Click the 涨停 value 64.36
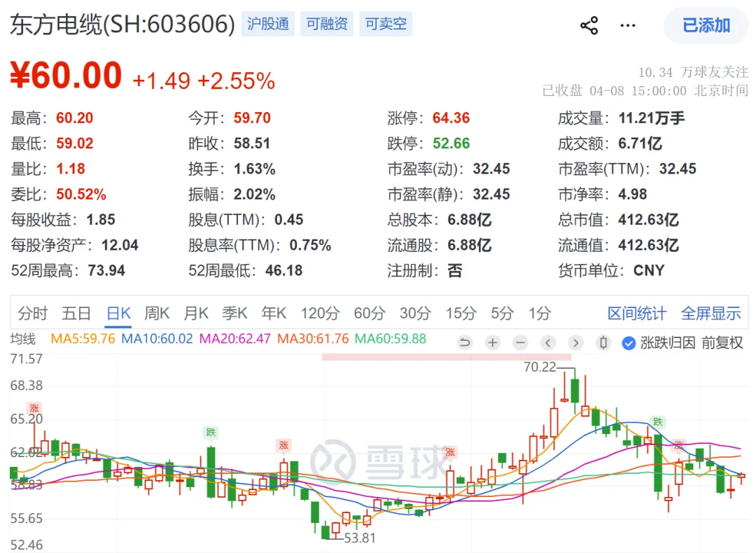The width and height of the screenshot is (756, 553). tap(451, 118)
